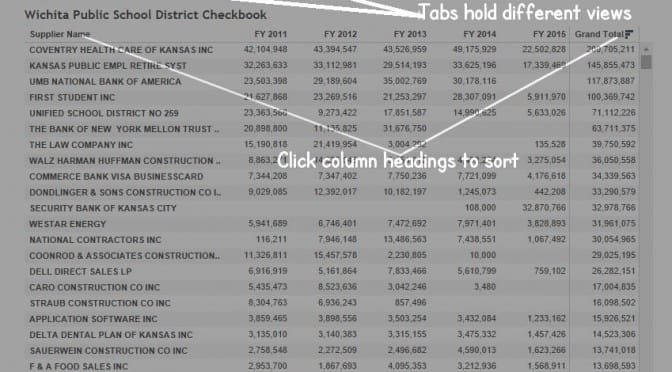The width and height of the screenshot is (672, 372).
Task: Click FY 2014 value 3,480
Action: point(485,287)
